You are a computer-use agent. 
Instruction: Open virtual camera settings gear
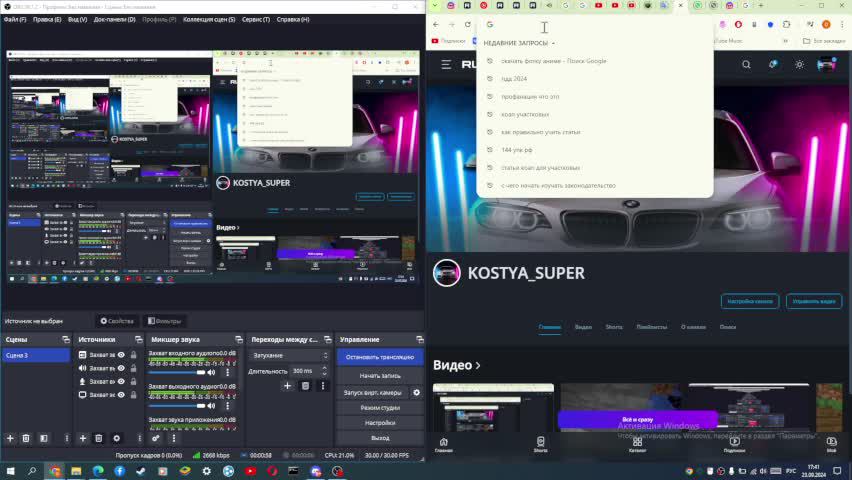tap(416, 392)
